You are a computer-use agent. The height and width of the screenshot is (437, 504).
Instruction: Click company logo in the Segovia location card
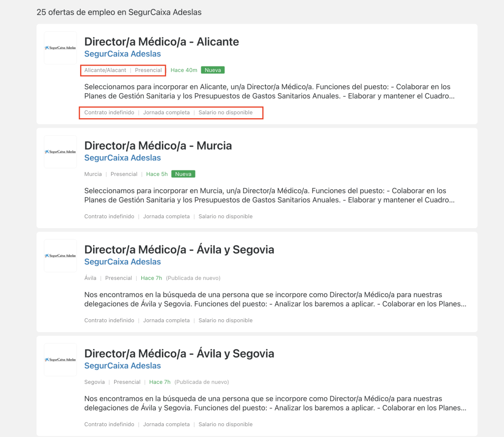point(61,360)
